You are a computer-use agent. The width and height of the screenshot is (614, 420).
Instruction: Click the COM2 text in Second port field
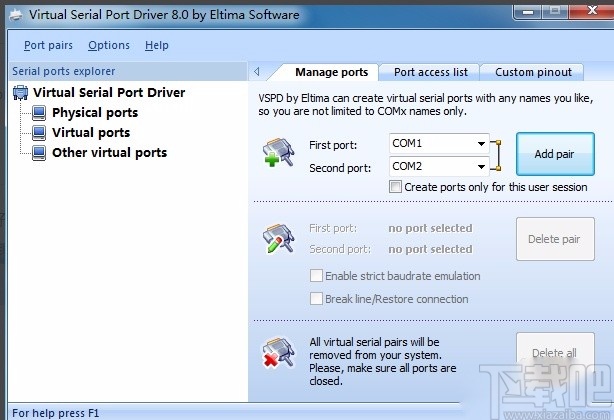[407, 166]
